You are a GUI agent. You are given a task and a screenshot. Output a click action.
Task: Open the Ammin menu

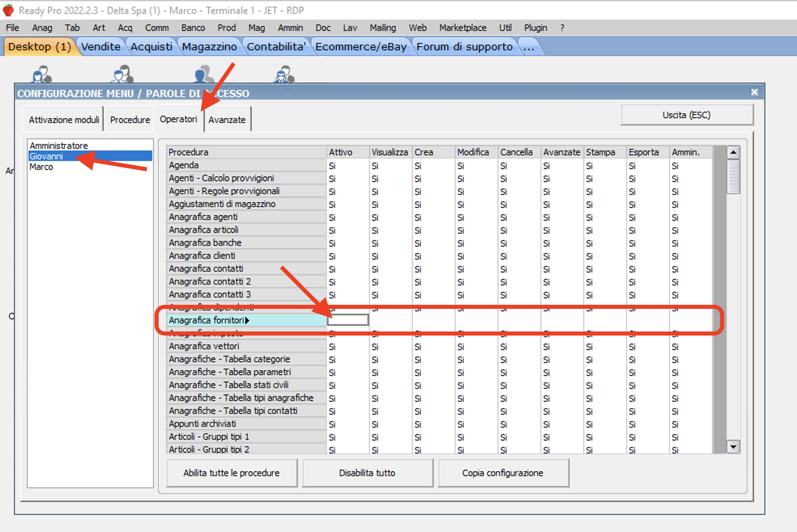(x=290, y=27)
